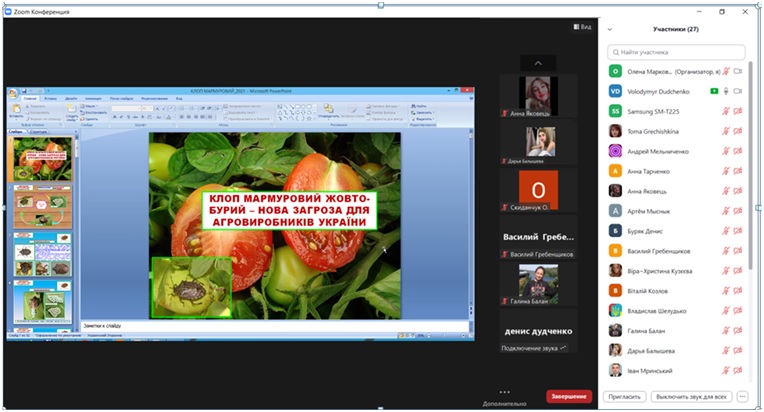This screenshot has height=412, width=764.
Task: Camera-off icon for Samsung SM-T225
Action: coord(738,111)
